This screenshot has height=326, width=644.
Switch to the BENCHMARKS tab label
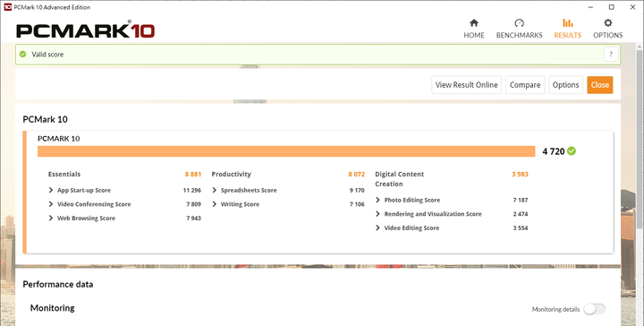[519, 35]
